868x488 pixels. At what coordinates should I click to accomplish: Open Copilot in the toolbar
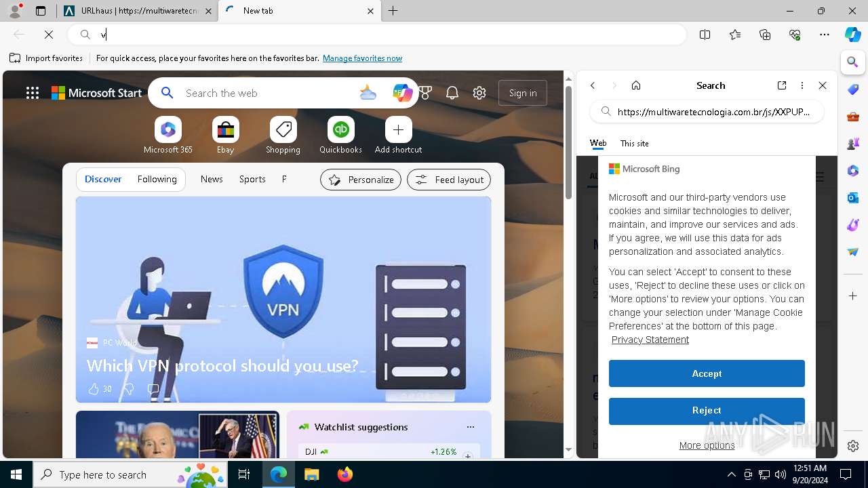click(852, 35)
